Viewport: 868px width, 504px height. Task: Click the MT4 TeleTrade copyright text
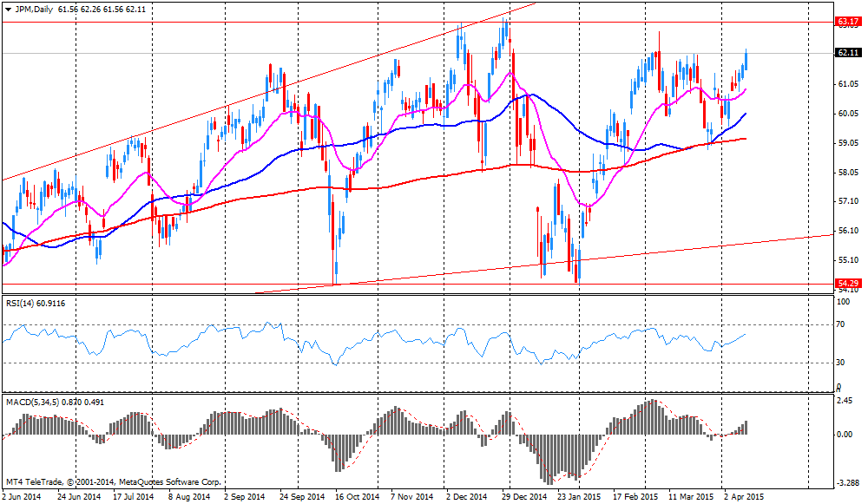[114, 482]
